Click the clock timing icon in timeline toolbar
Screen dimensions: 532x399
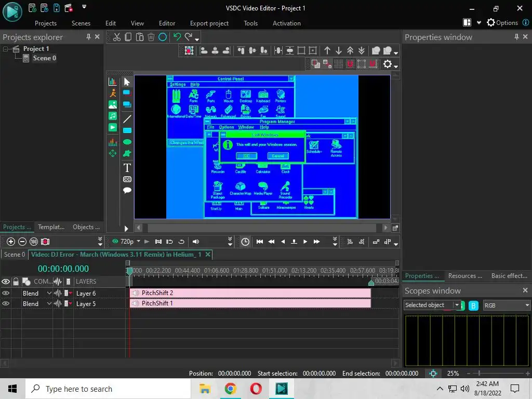pos(245,242)
